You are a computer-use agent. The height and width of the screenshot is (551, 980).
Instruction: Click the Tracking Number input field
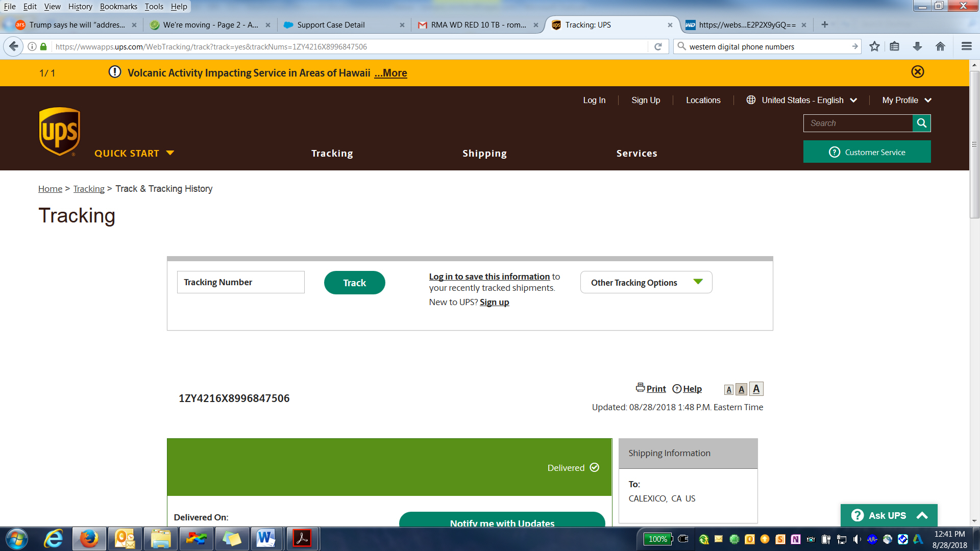click(241, 282)
